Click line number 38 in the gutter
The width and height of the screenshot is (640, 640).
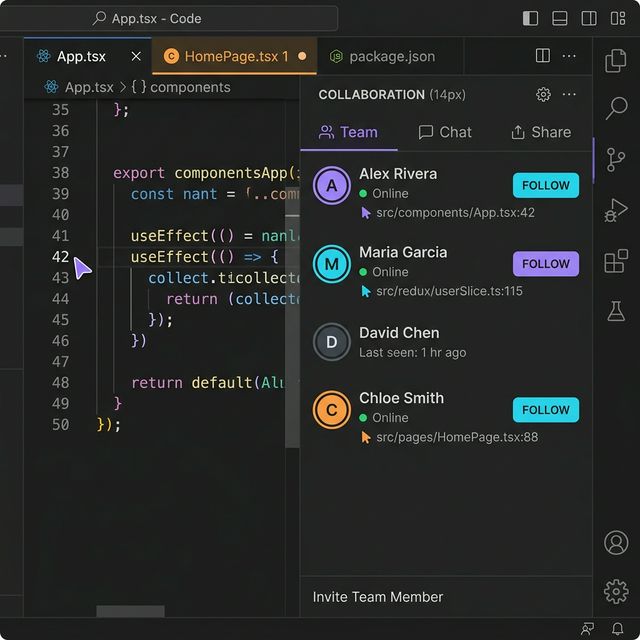[x=60, y=173]
